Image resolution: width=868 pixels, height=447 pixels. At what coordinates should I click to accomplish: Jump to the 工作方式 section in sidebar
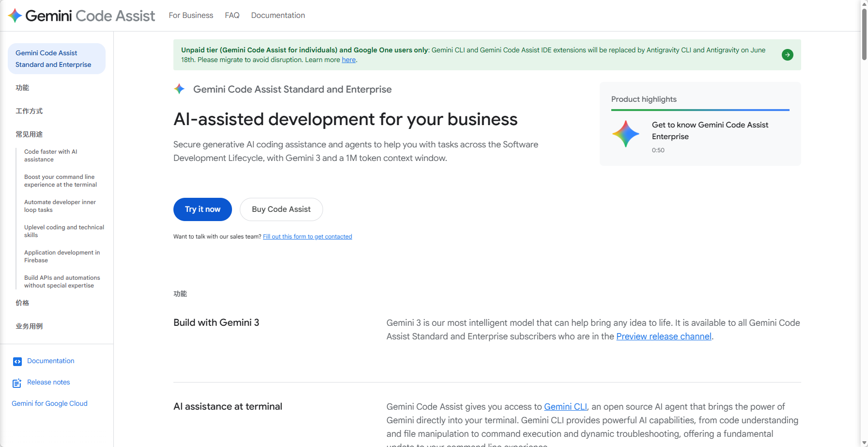[29, 111]
